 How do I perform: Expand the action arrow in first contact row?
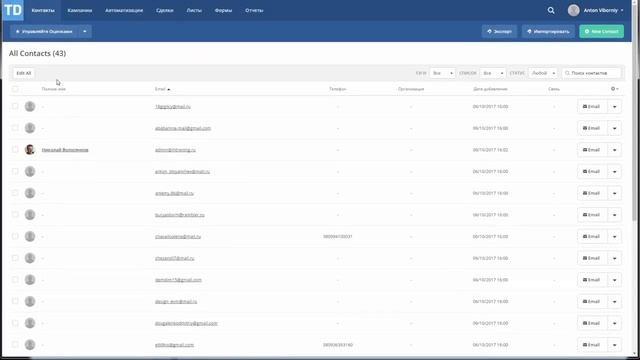tap(614, 107)
